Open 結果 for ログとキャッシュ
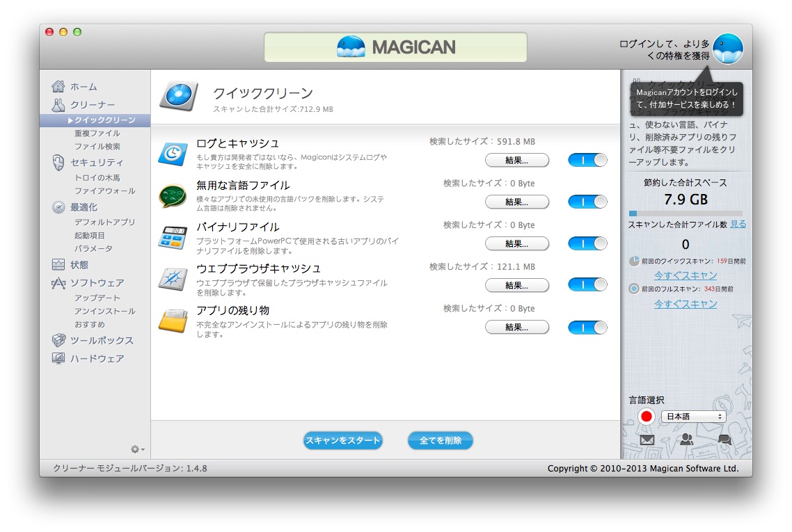 coord(516,160)
